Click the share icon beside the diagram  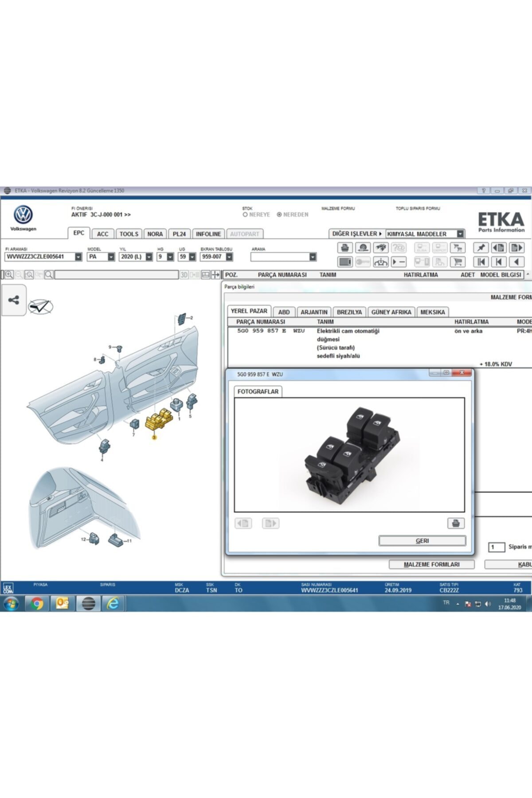click(x=14, y=300)
